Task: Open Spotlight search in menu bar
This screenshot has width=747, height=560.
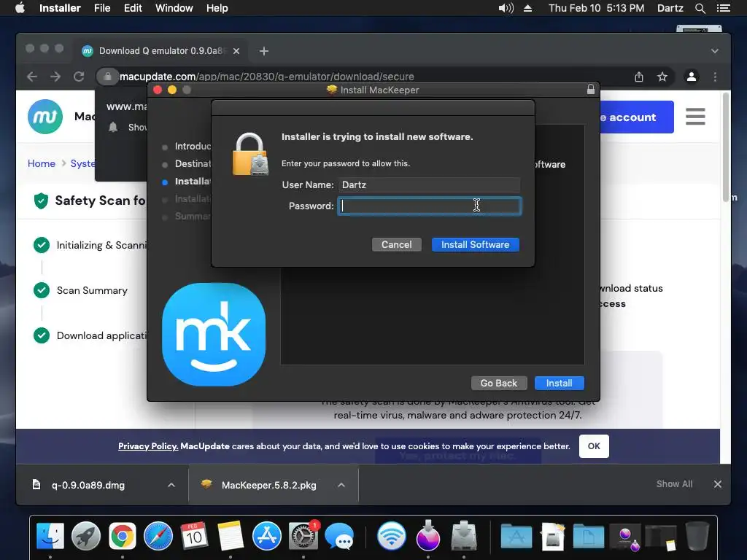Action: click(700, 8)
